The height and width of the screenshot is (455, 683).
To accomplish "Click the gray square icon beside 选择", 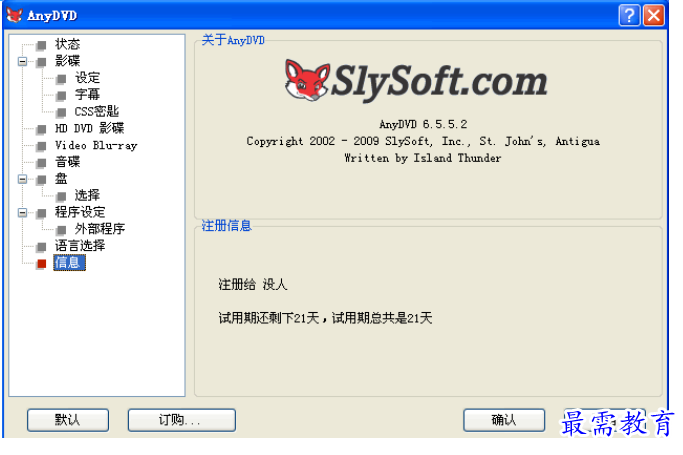I will pos(61,196).
